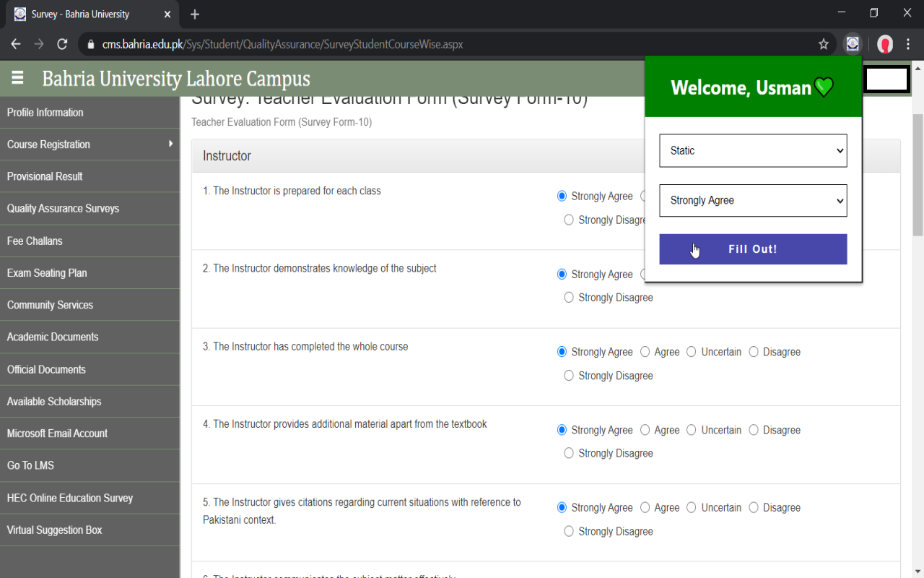Open the hamburger menu icon
This screenshot has height=578, width=924.
coord(18,78)
